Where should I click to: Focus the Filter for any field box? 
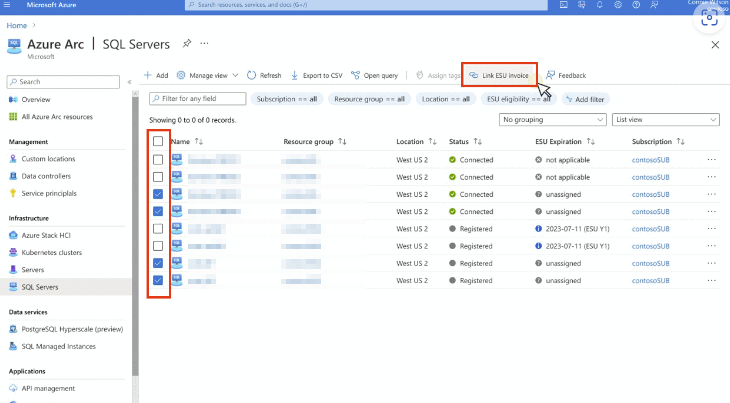tap(197, 99)
